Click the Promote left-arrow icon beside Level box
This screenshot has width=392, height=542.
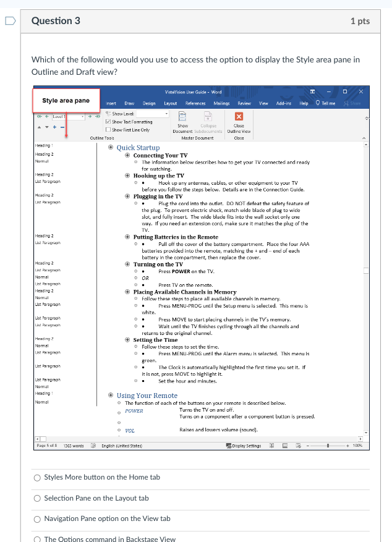[x=47, y=116]
